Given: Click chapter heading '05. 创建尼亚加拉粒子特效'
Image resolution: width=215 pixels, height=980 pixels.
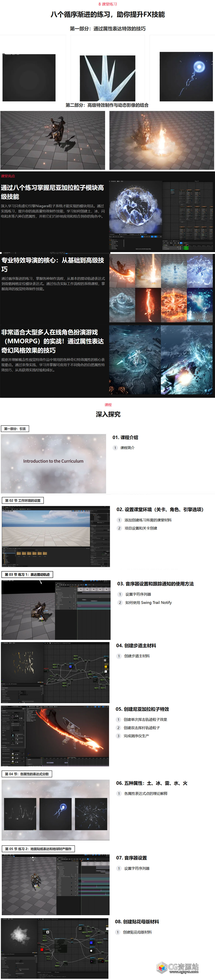Looking at the screenshot, I should 142,709.
